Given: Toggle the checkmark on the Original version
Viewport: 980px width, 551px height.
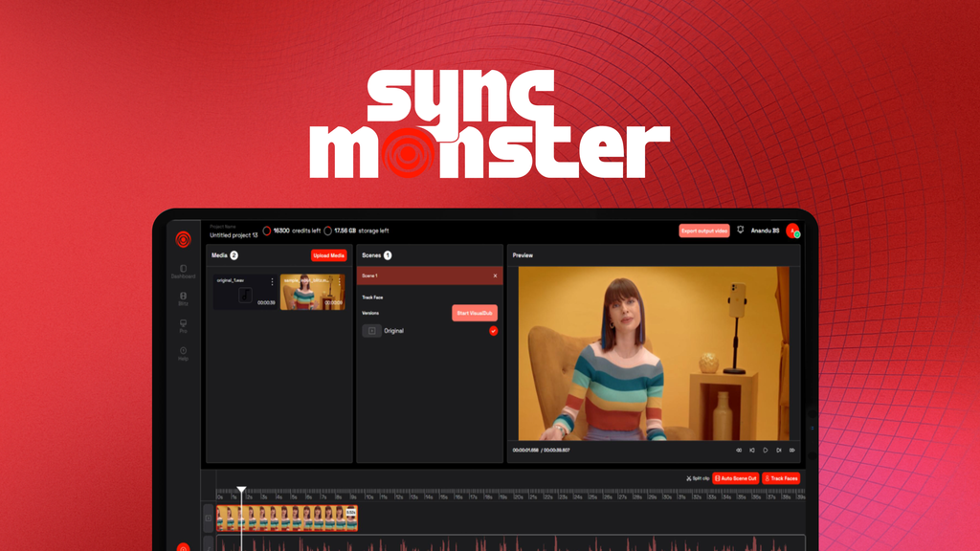Looking at the screenshot, I should (493, 331).
